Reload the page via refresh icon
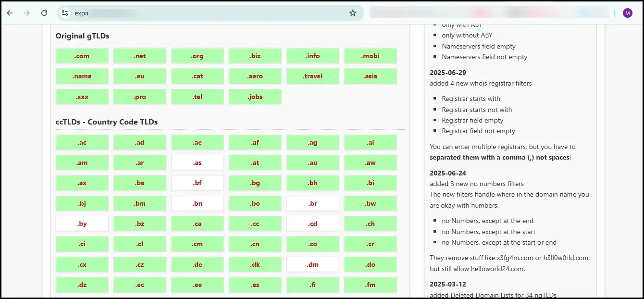Image resolution: width=644 pixels, height=299 pixels. pyautogui.click(x=45, y=13)
